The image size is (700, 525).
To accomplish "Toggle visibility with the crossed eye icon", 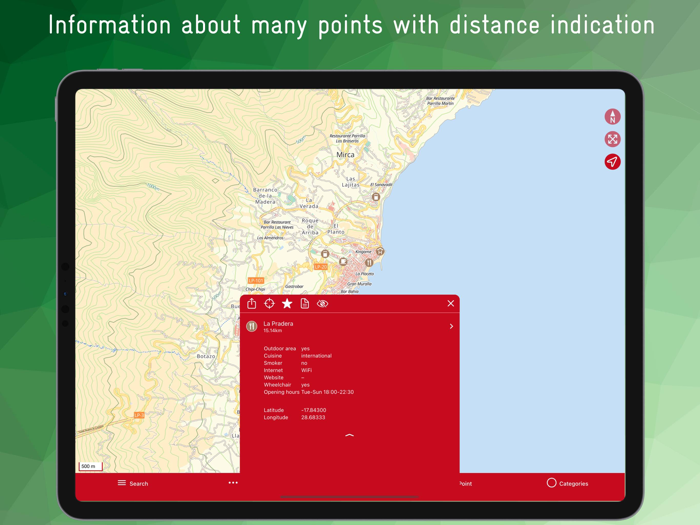I will (x=322, y=304).
